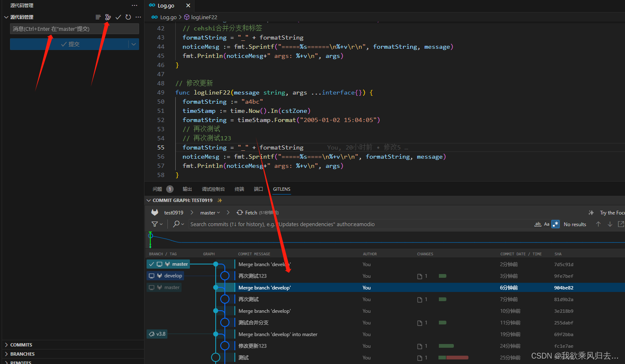Disable regex matching in commit search
Viewport: 625px width, 364px height.
(x=555, y=224)
